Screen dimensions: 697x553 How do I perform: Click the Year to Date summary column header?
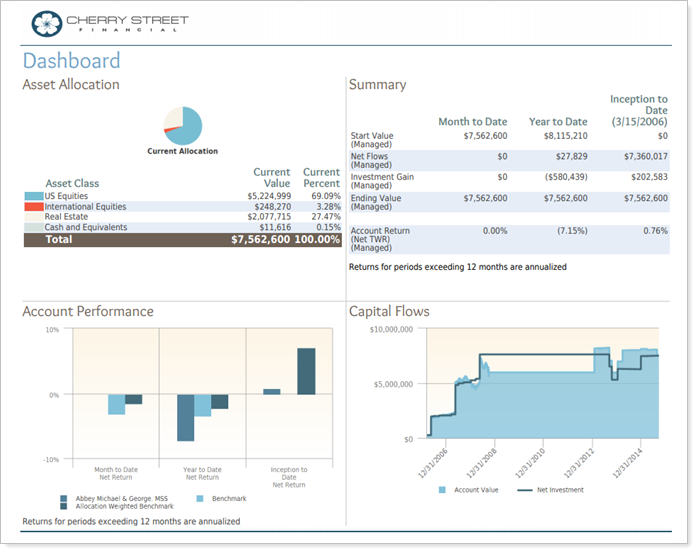coord(556,122)
